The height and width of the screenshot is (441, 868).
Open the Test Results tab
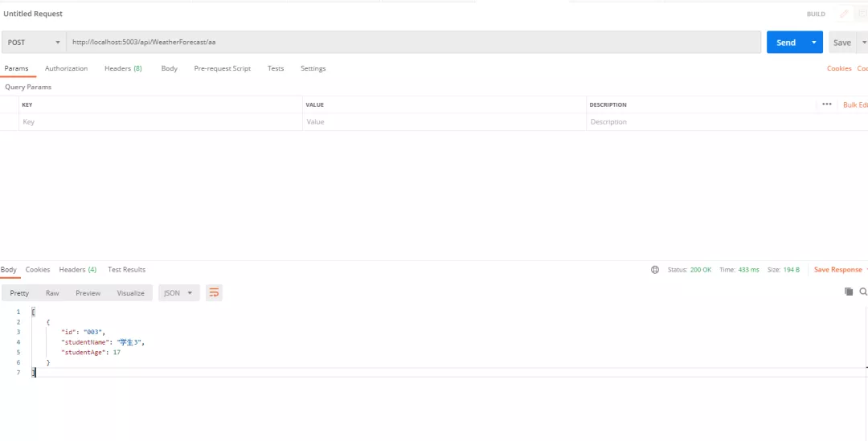pos(126,269)
